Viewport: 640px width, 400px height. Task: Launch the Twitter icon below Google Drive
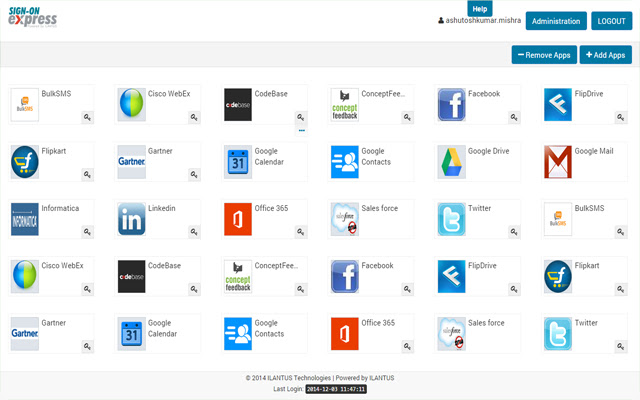coord(451,219)
